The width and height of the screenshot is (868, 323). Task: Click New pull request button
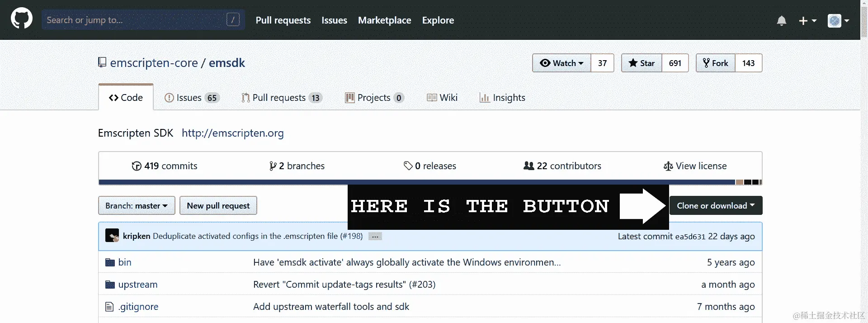(x=218, y=205)
